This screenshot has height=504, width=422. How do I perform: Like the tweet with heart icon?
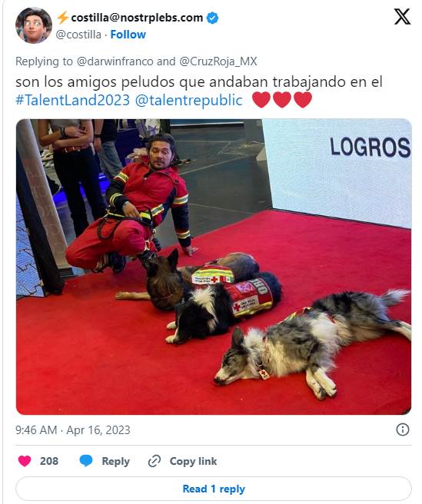(x=25, y=461)
